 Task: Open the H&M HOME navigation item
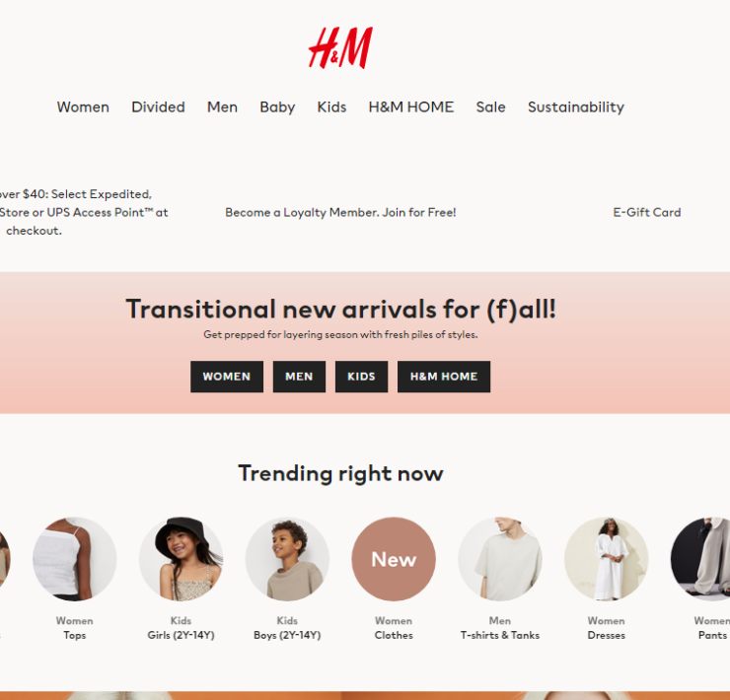411,107
